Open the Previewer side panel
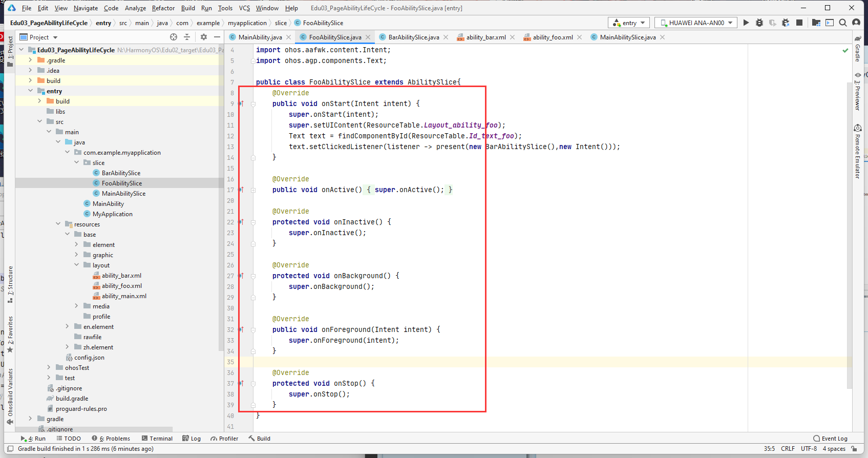Viewport: 868px width, 458px height. (x=858, y=91)
